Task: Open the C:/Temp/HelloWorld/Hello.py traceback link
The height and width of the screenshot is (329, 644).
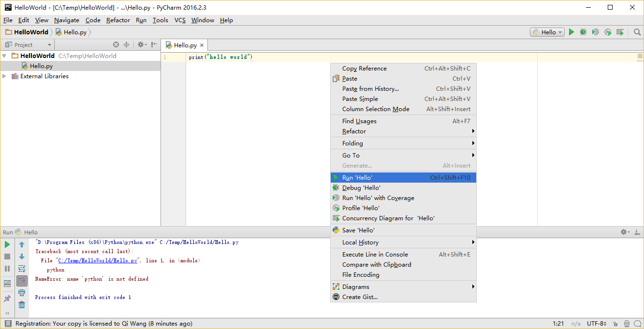Action: tap(98, 260)
